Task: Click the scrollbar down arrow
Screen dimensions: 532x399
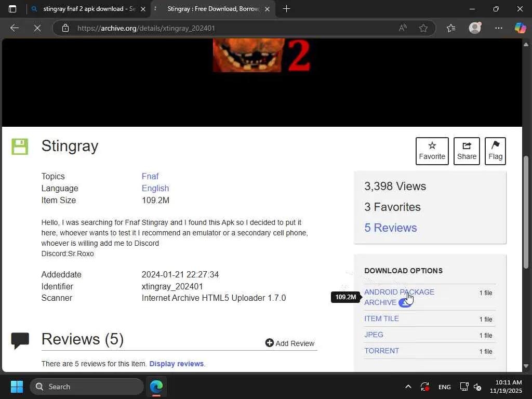Action: 526,366
